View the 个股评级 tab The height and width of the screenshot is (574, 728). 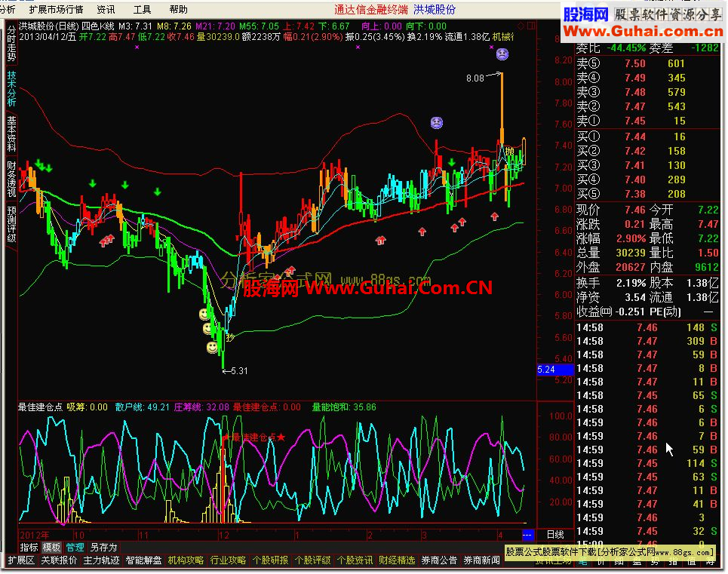click(x=312, y=560)
